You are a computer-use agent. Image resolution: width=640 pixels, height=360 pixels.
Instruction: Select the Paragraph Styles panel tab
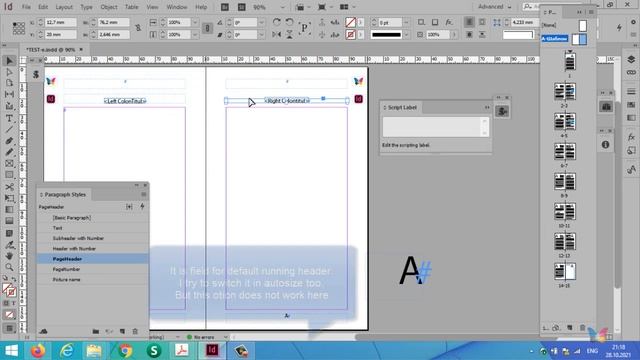pyautogui.click(x=64, y=195)
